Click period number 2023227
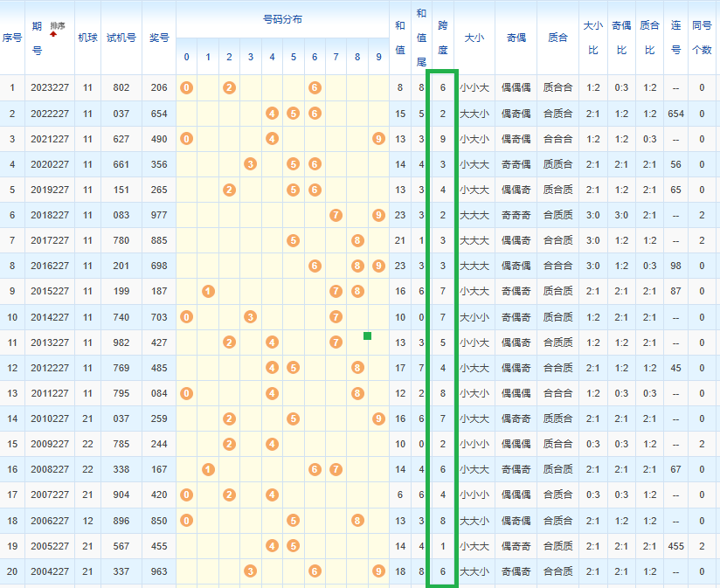Screen dimensions: 720x588 [x=48, y=87]
